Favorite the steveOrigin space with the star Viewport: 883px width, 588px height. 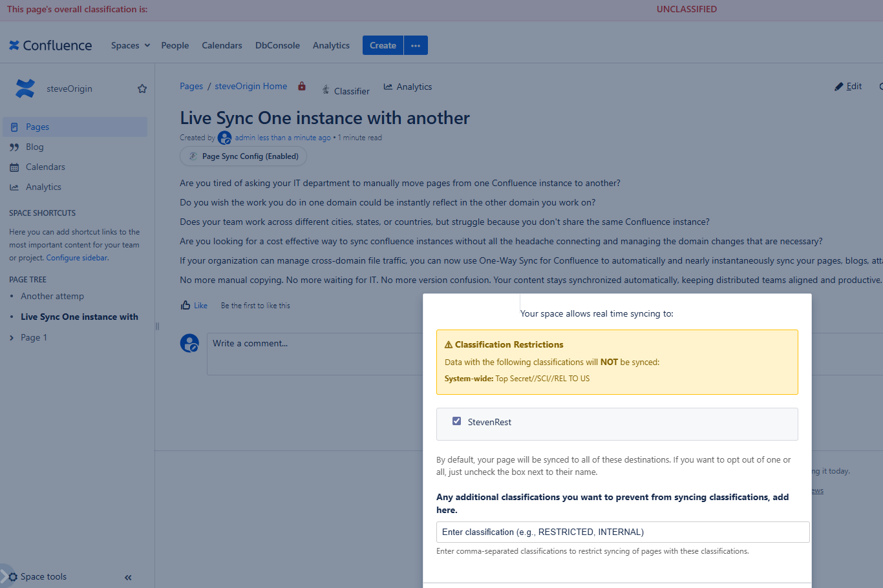point(142,89)
